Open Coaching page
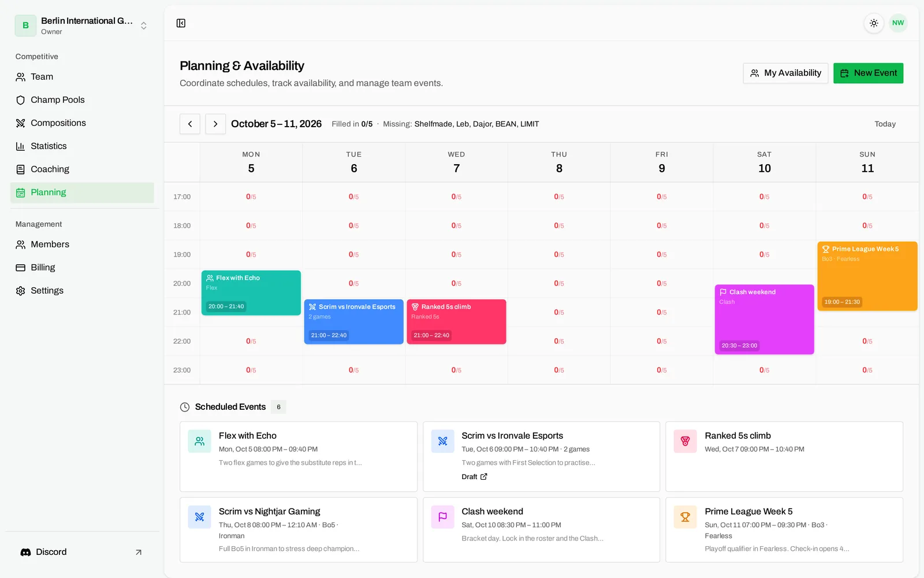The image size is (924, 578). pyautogui.click(x=82, y=169)
